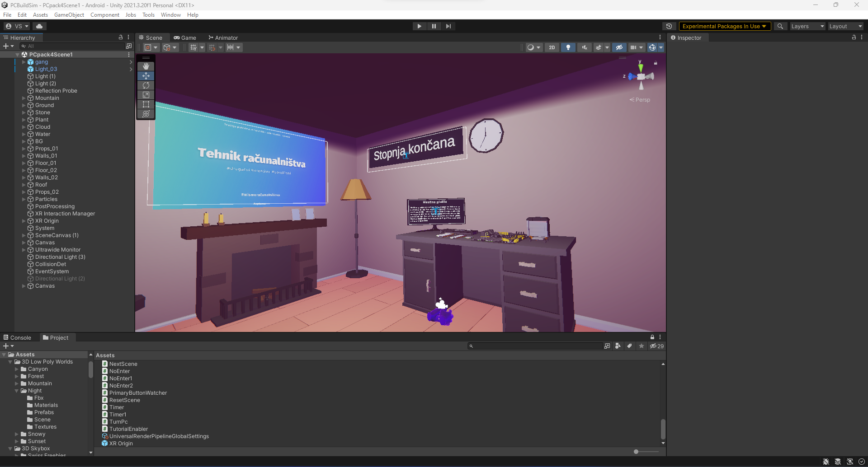
Task: Toggle scene audio mute button
Action: [x=584, y=47]
